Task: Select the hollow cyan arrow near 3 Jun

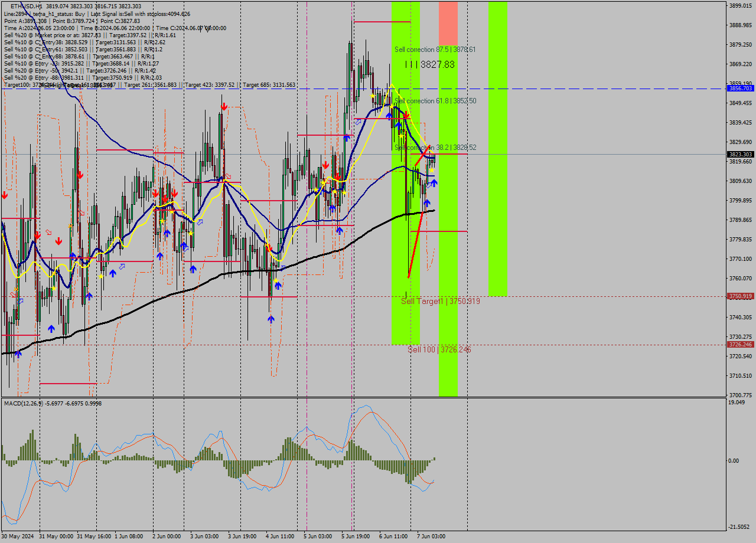Action: (200, 221)
